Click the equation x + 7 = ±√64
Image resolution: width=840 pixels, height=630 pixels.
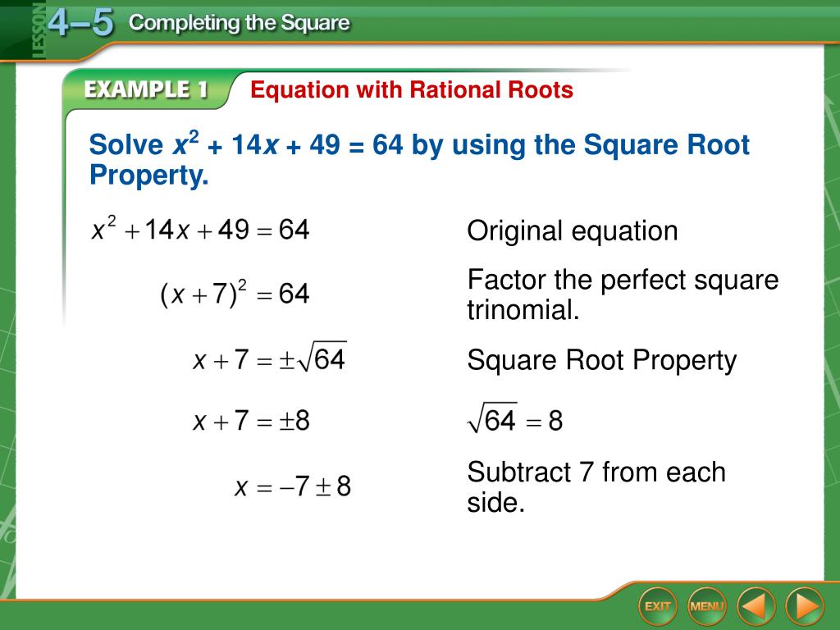click(269, 358)
